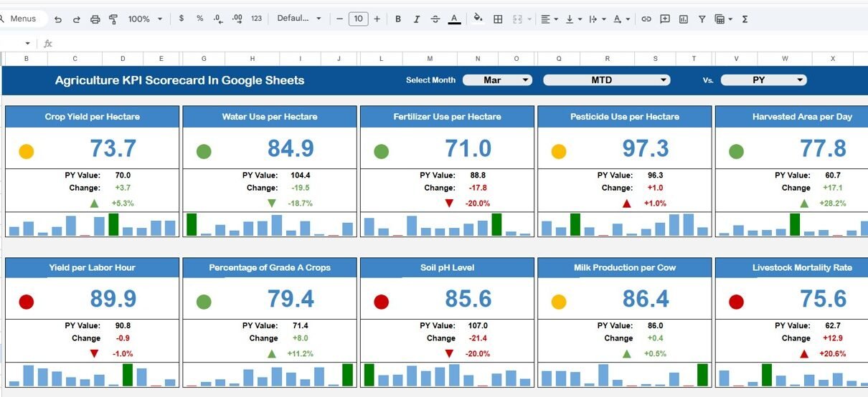Click the Functions sigma icon

[x=745, y=19]
